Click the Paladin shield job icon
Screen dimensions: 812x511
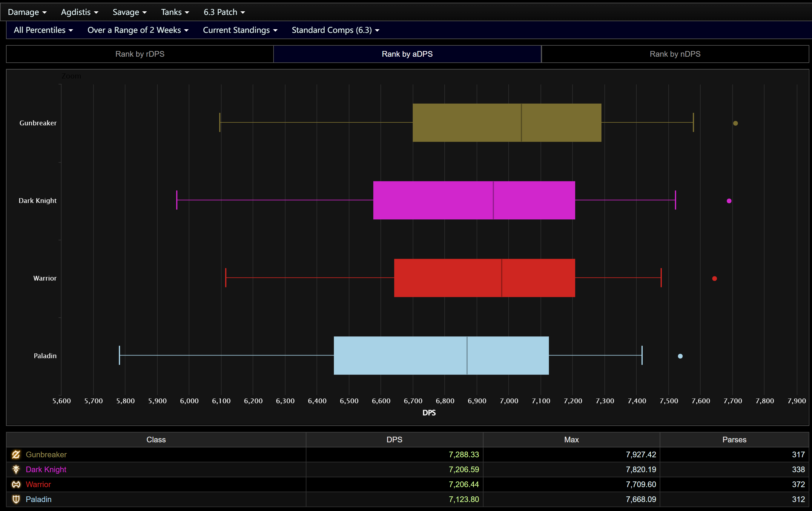pos(16,499)
